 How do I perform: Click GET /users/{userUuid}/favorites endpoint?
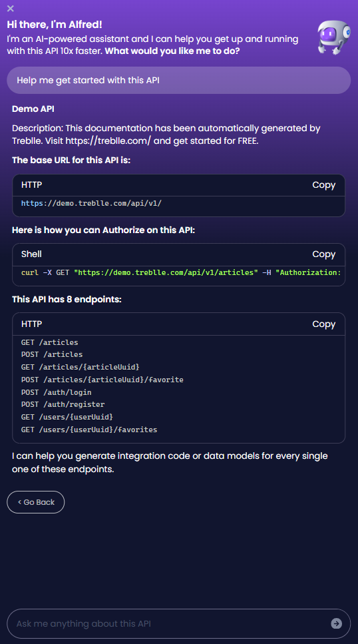click(x=89, y=430)
